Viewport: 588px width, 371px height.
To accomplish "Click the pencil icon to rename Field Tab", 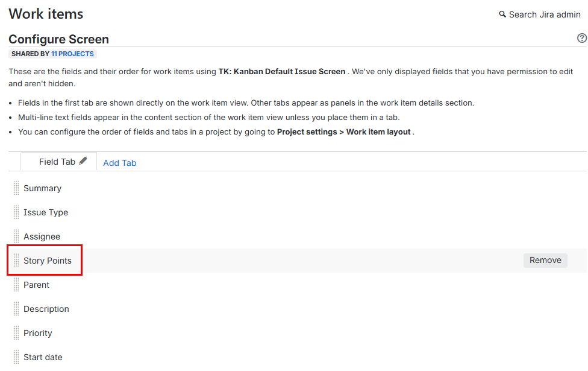I will point(83,161).
